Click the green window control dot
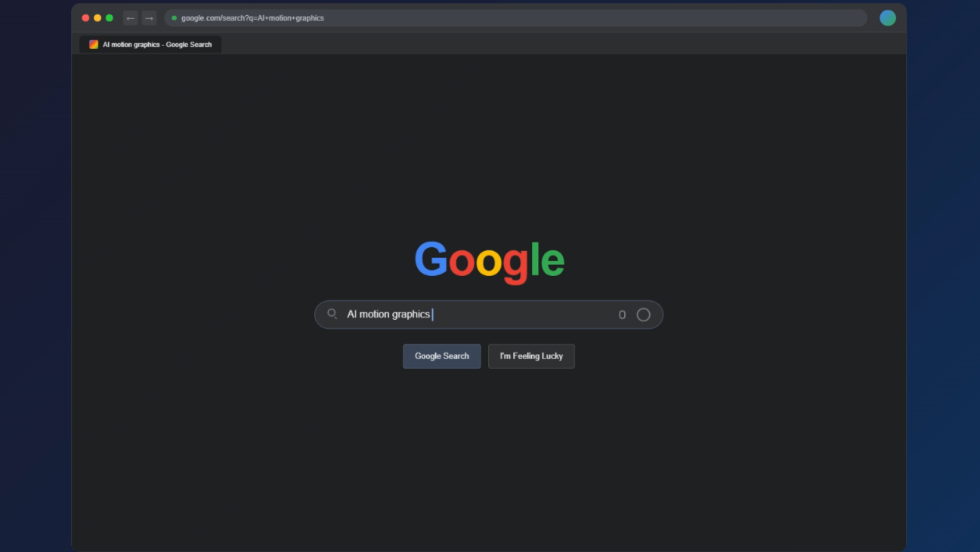Screen dimensions: 980x552 click(110, 16)
